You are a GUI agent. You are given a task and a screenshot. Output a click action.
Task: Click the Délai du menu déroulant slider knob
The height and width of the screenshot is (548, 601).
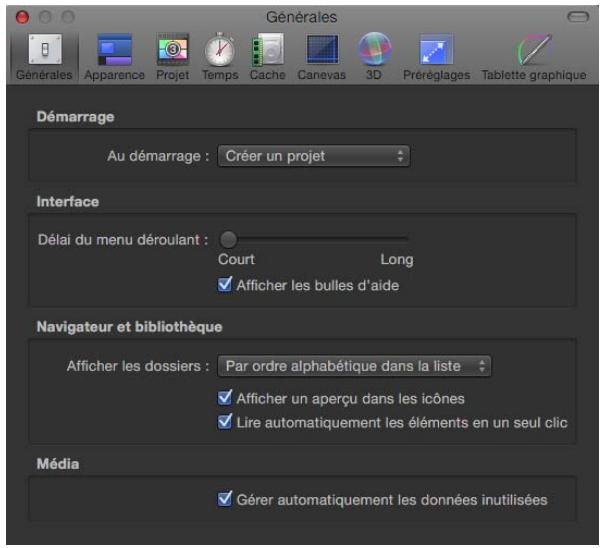tap(228, 240)
